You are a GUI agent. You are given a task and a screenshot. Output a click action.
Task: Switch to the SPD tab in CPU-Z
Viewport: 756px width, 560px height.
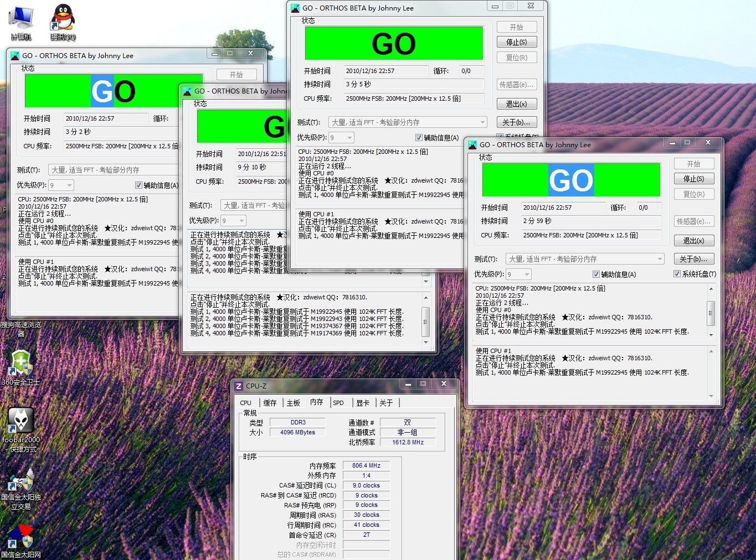click(x=338, y=403)
